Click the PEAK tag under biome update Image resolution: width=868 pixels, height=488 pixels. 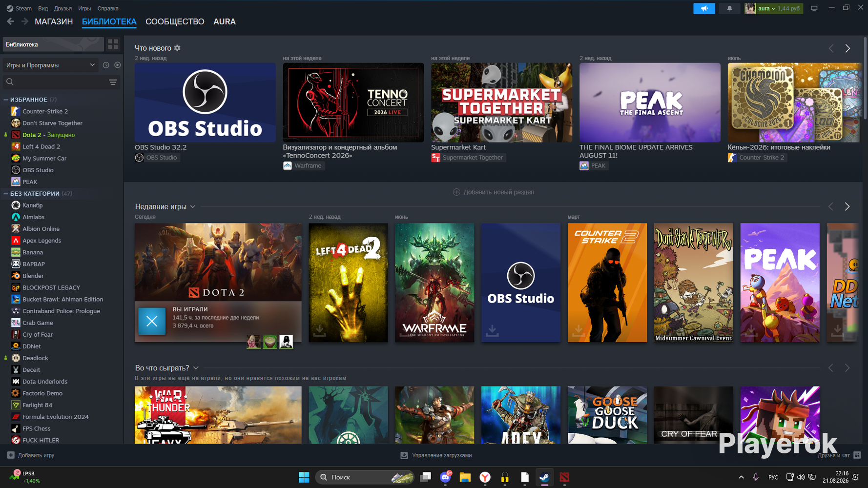593,166
